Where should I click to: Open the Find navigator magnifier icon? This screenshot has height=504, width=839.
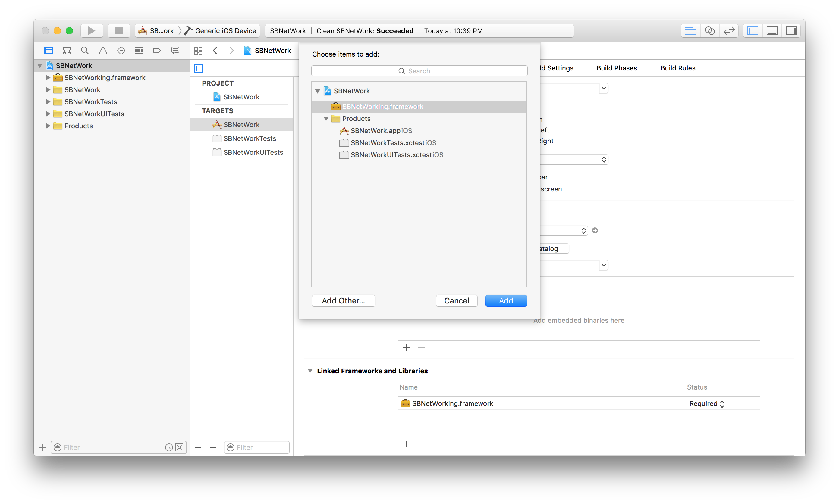[85, 51]
